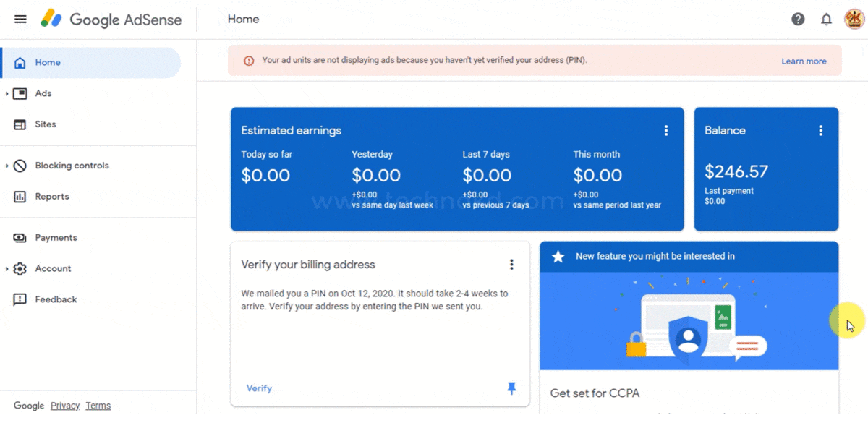The height and width of the screenshot is (423, 868).
Task: Click the Verify link on billing card
Action: click(x=259, y=388)
